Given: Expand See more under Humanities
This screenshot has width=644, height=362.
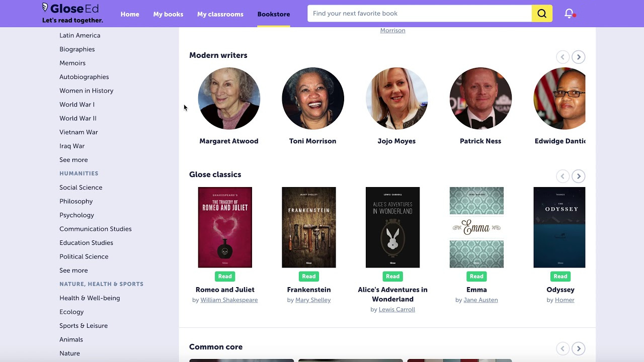Looking at the screenshot, I should [73, 270].
